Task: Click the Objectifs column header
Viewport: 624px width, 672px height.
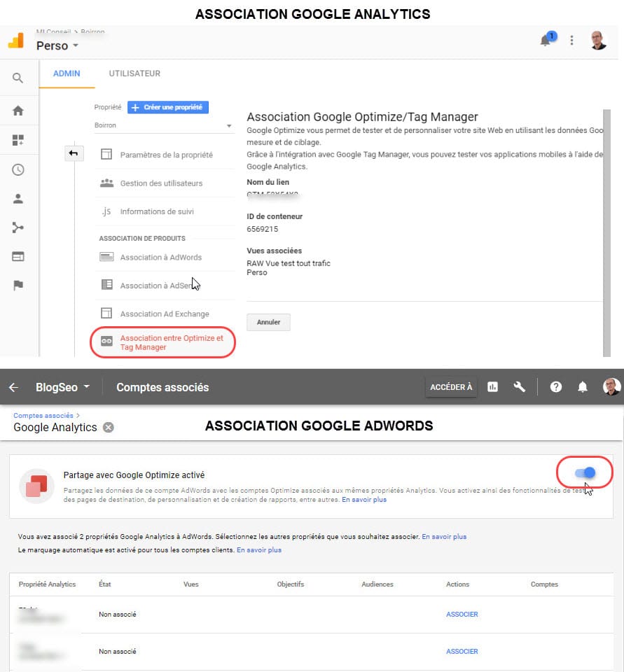Action: (x=291, y=584)
